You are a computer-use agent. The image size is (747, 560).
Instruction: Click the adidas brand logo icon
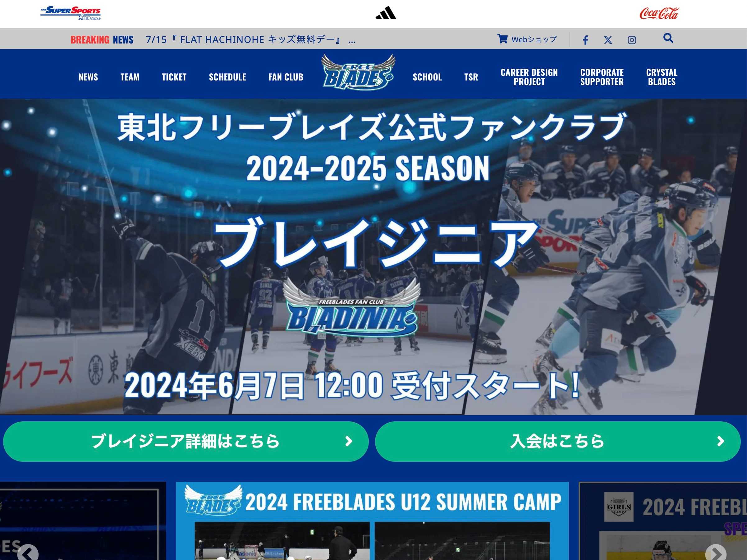pos(385,12)
